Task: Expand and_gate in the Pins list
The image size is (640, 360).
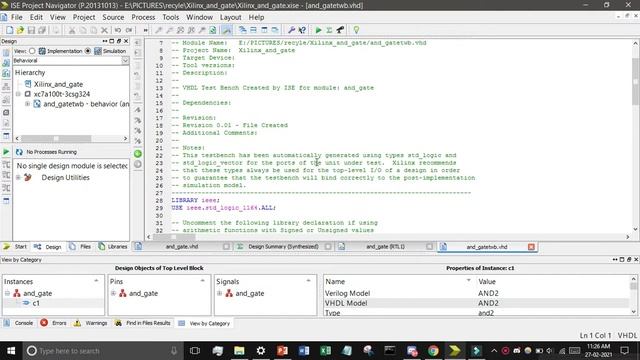Action: (113, 293)
